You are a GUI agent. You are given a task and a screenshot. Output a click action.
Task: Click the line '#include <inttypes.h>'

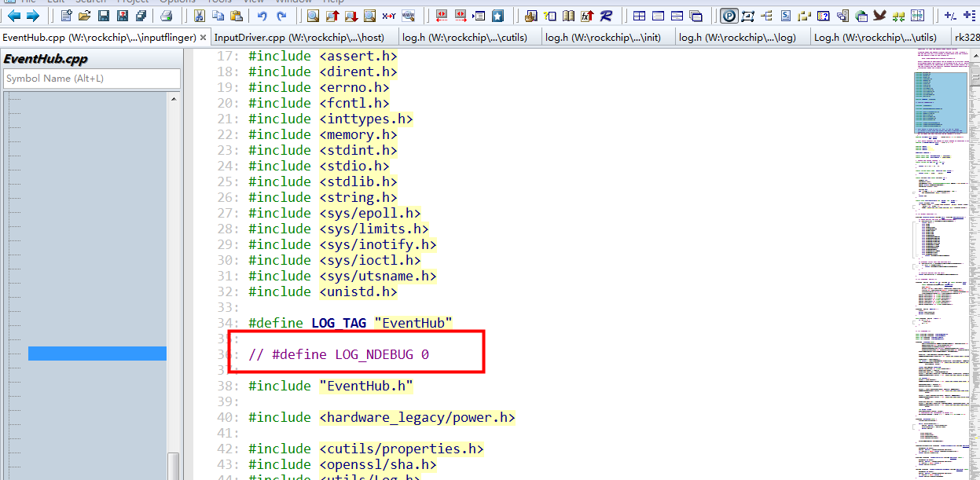click(330, 119)
